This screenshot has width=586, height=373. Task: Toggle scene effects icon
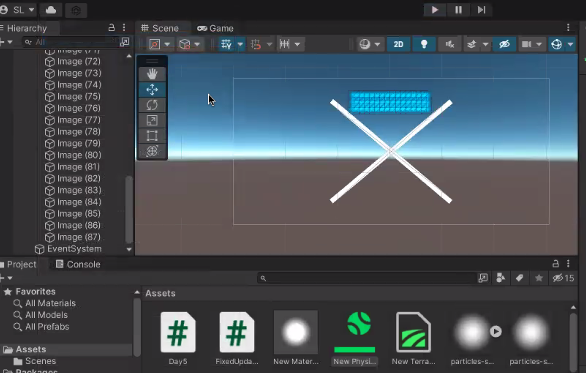472,44
